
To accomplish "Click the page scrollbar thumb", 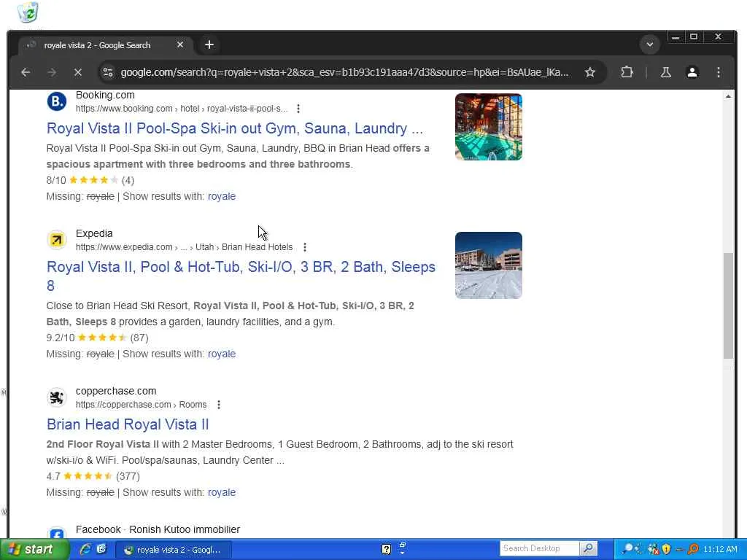I will pyautogui.click(x=728, y=306).
